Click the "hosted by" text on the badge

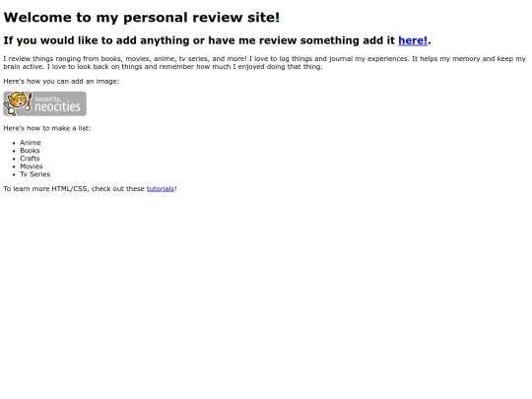point(47,100)
